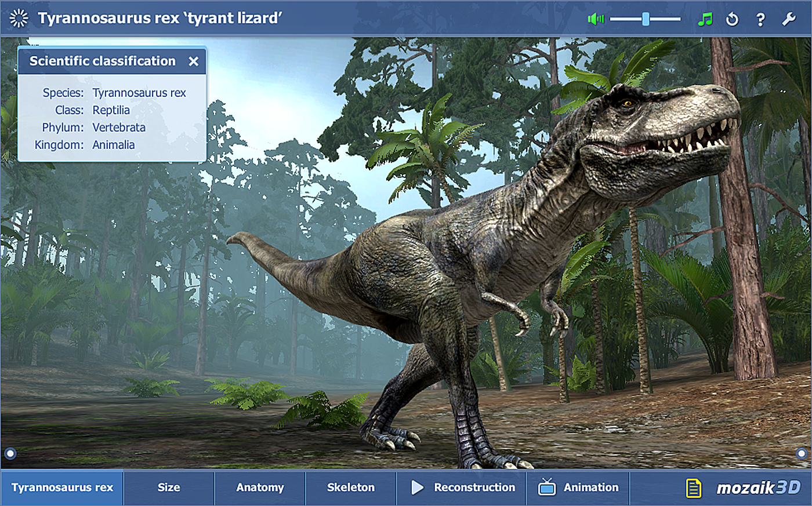Click the TV icon beside Animation
Screen dimensions: 812x506
coord(546,487)
